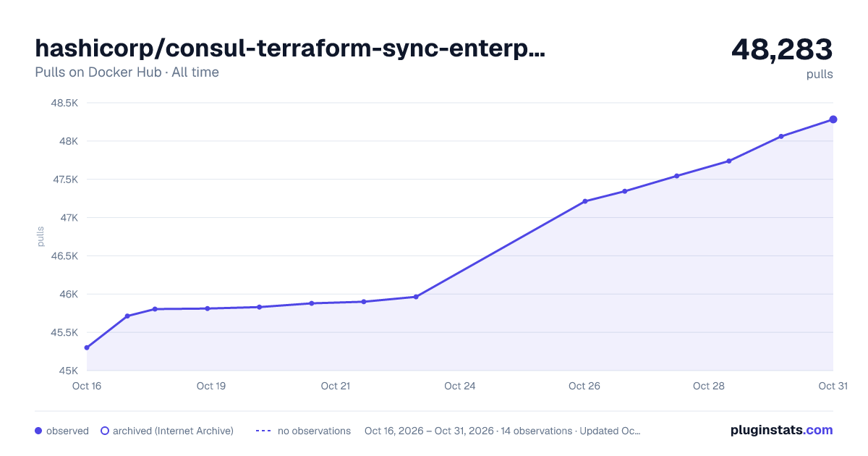Image resolution: width=868 pixels, height=456 pixels.
Task: Select the no observations dashed legend icon
Action: [x=263, y=431]
